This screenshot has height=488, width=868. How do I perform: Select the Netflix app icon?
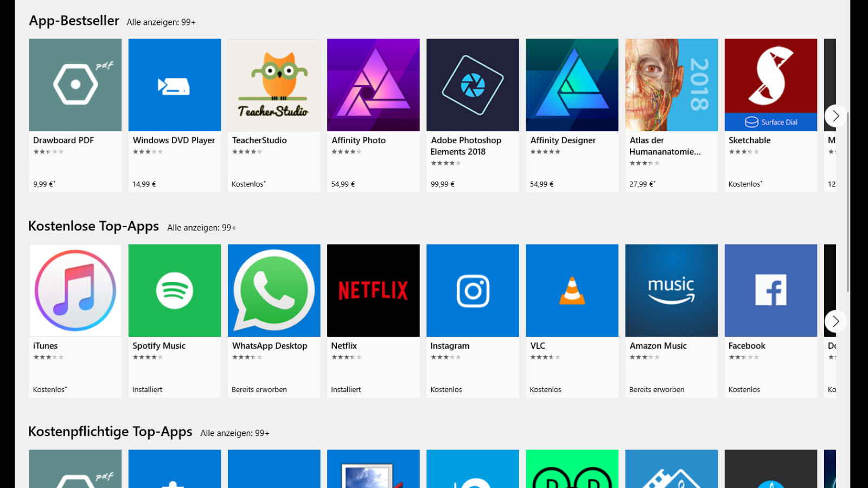(x=373, y=290)
